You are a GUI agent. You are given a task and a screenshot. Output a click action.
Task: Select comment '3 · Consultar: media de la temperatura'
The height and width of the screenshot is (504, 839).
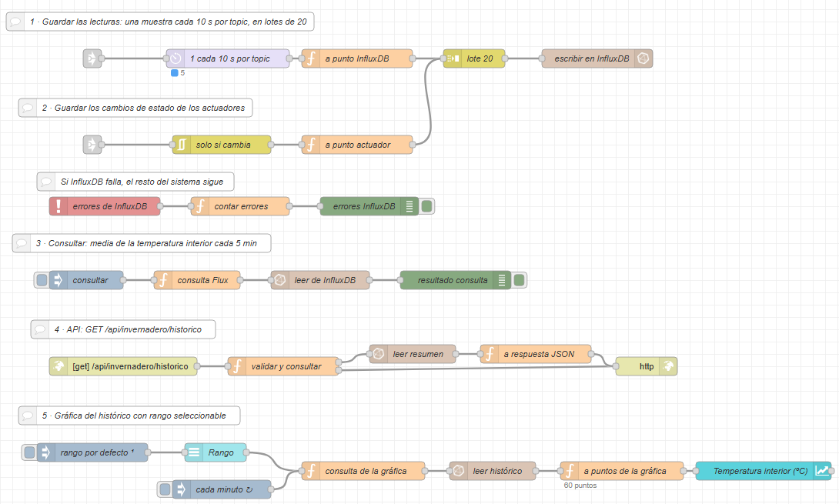[x=142, y=243]
